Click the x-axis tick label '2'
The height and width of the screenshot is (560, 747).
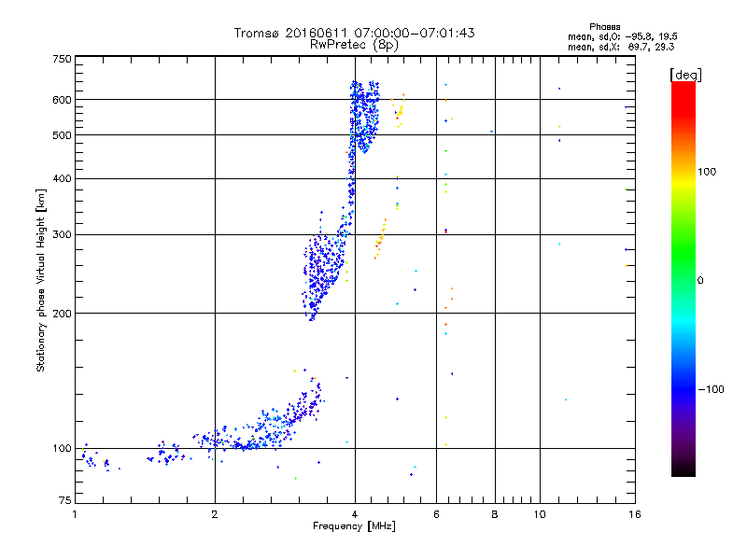pyautogui.click(x=215, y=514)
